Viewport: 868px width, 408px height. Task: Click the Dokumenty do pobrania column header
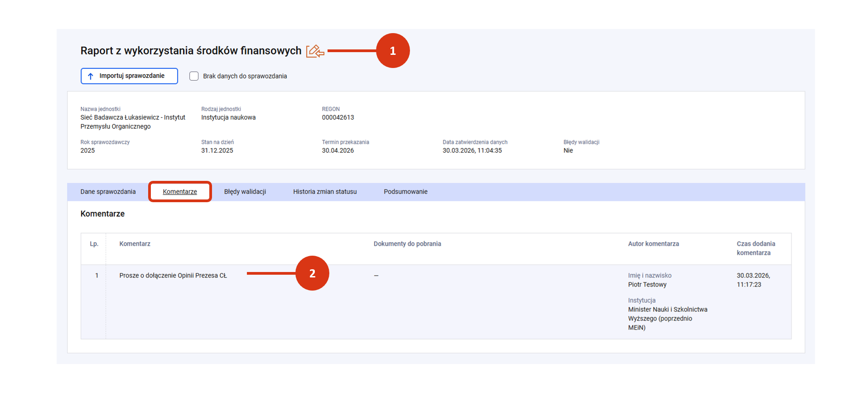407,244
